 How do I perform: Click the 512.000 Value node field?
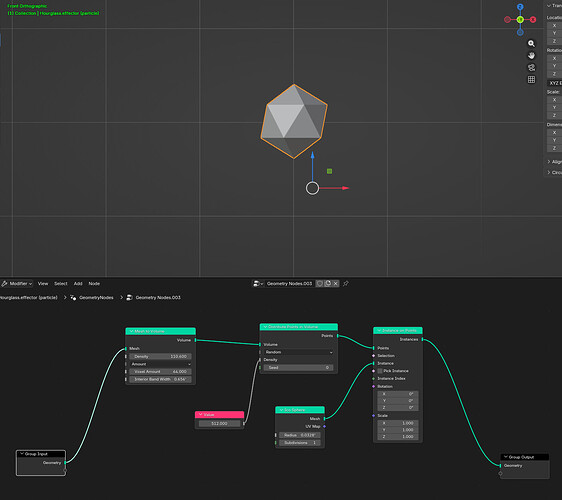point(219,424)
